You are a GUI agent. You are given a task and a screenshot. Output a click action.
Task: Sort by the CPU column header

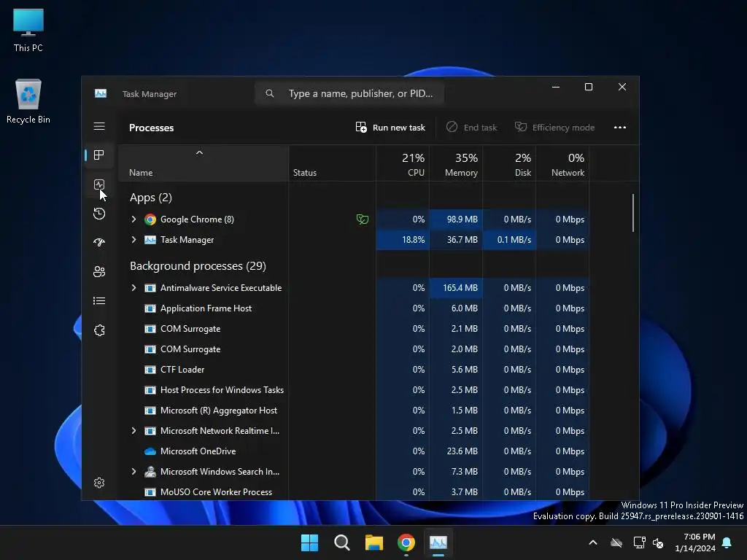(x=403, y=164)
